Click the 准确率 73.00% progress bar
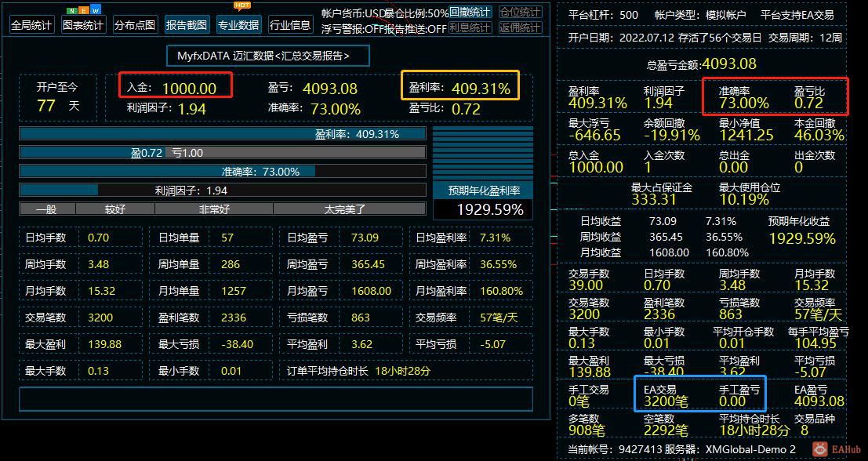 (223, 172)
